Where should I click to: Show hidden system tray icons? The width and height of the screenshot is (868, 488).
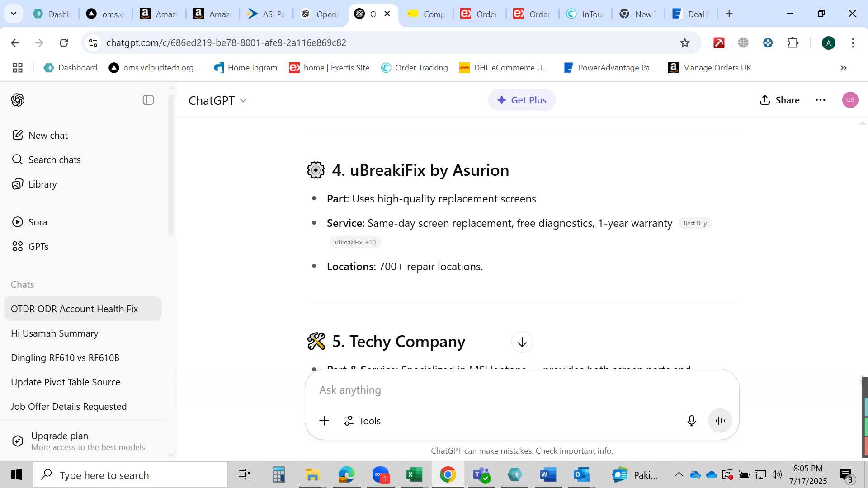679,474
